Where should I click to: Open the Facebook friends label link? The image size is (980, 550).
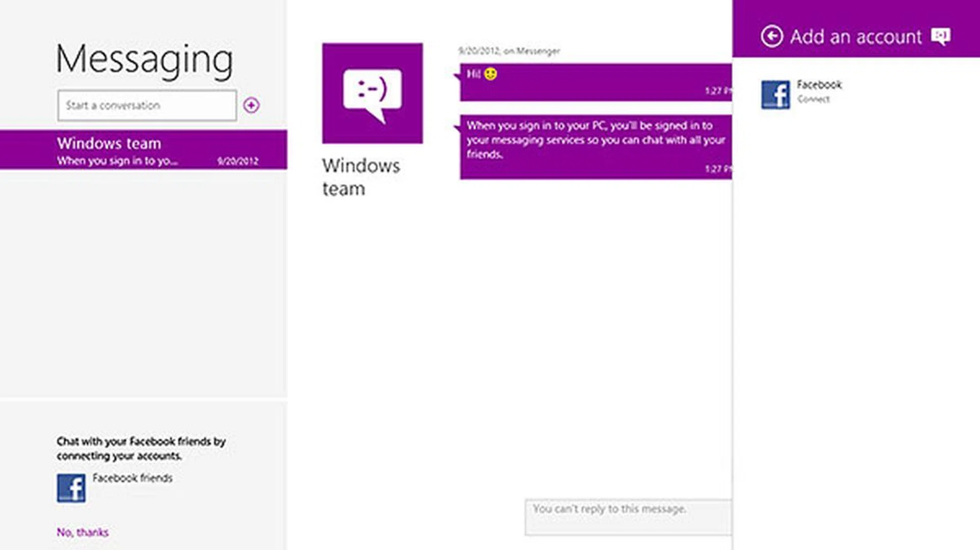(132, 478)
